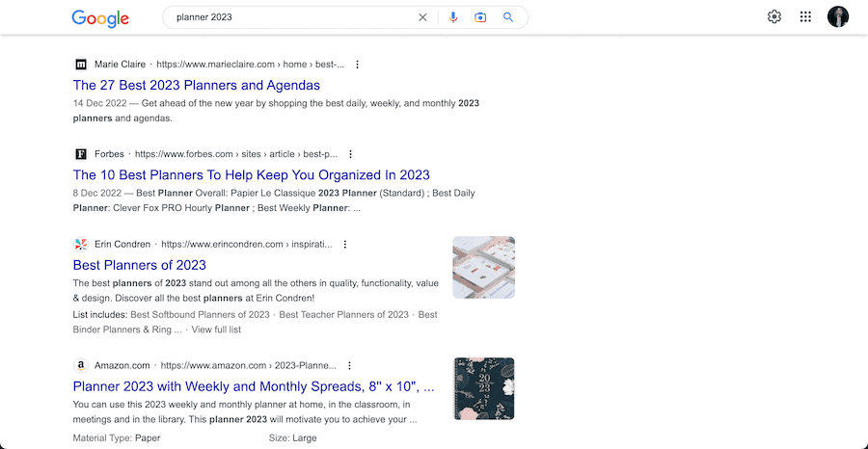This screenshot has height=449, width=868.
Task: Click the Erin Condren site name
Action: [122, 245]
